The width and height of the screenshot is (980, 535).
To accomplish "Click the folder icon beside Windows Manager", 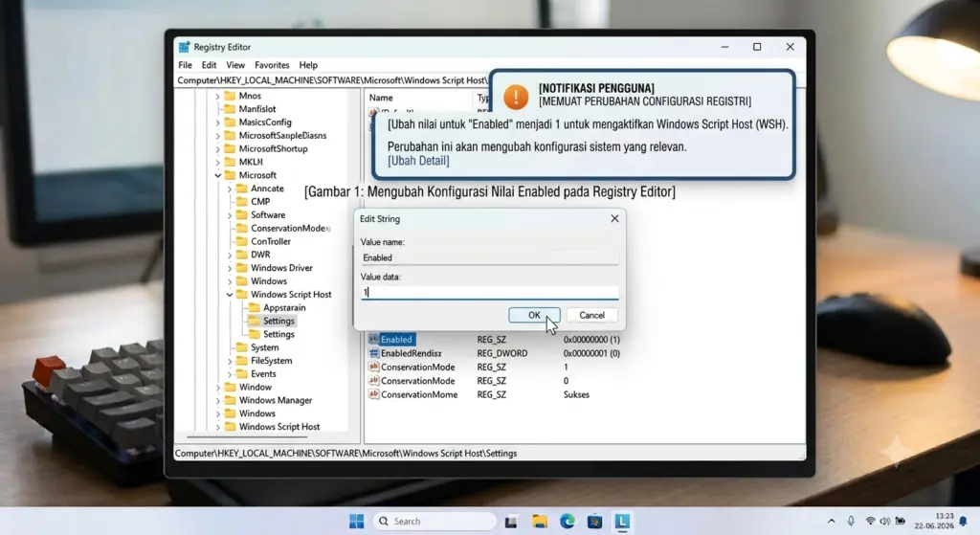I will click(230, 400).
